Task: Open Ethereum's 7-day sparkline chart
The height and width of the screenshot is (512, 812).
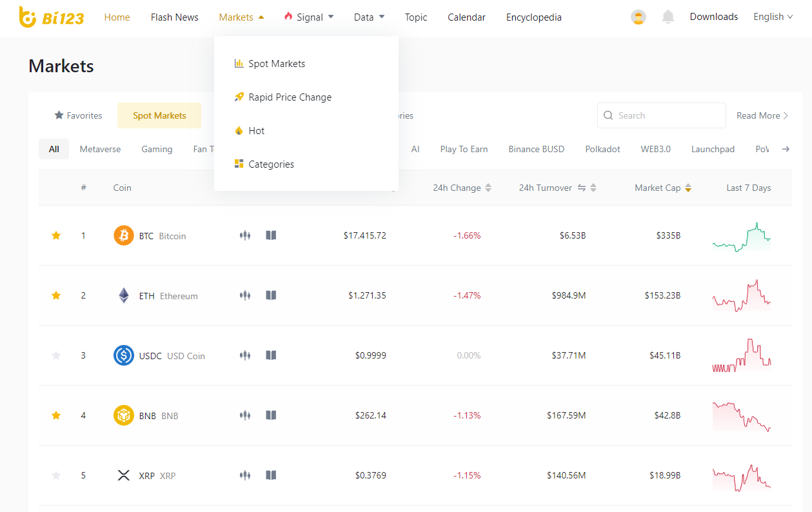Action: [x=742, y=295]
